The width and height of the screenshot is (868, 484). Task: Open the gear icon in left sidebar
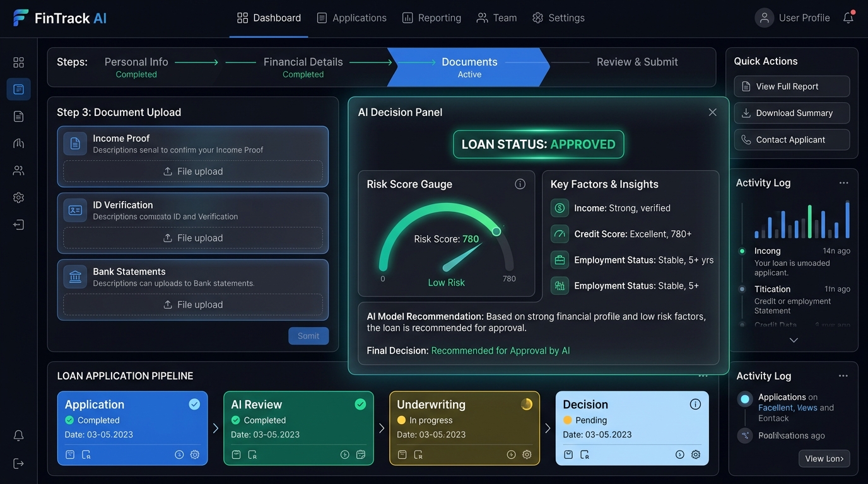pyautogui.click(x=18, y=197)
